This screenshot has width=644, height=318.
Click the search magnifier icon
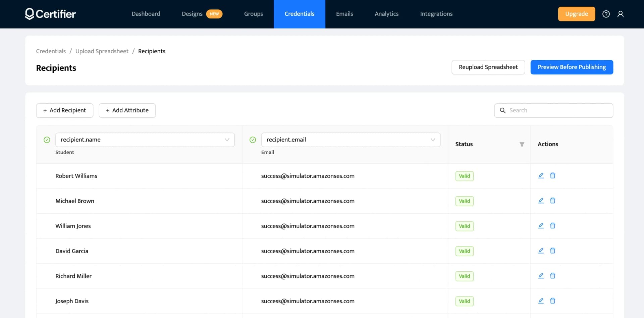503,110
